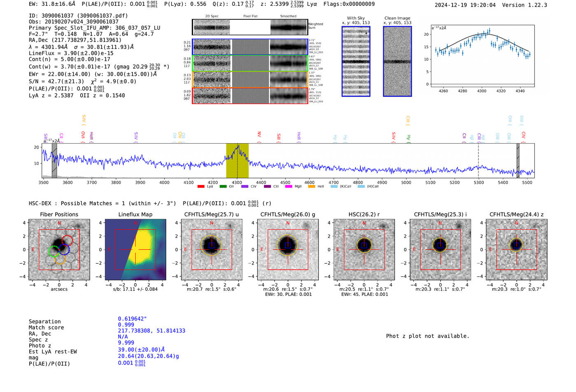
Task: Click the 2024-12-19 19:20:04 timestamp
Action: click(x=465, y=5)
